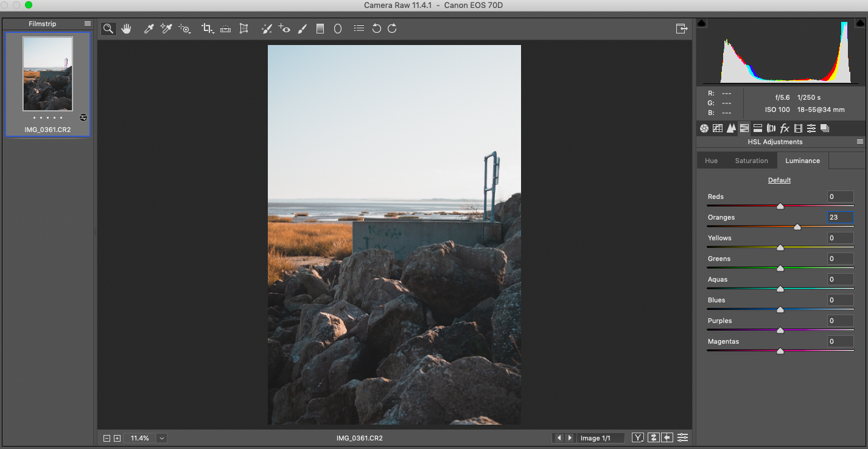Viewport: 868px width, 449px height.
Task: Switch to the Hue tab
Action: pos(711,161)
